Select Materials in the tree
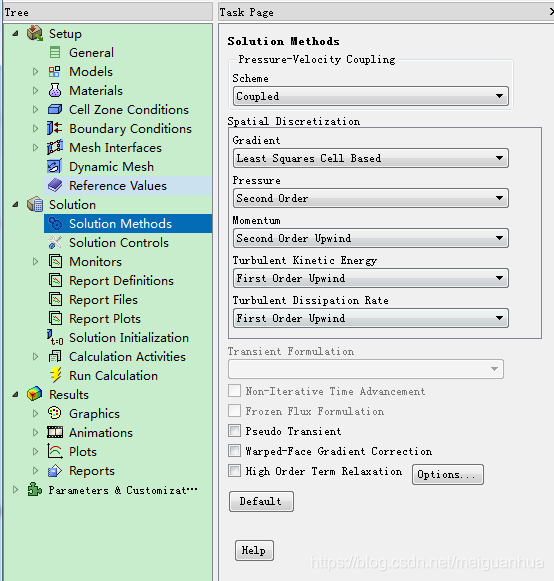Screen dimensions: 554x581 tap(96, 90)
